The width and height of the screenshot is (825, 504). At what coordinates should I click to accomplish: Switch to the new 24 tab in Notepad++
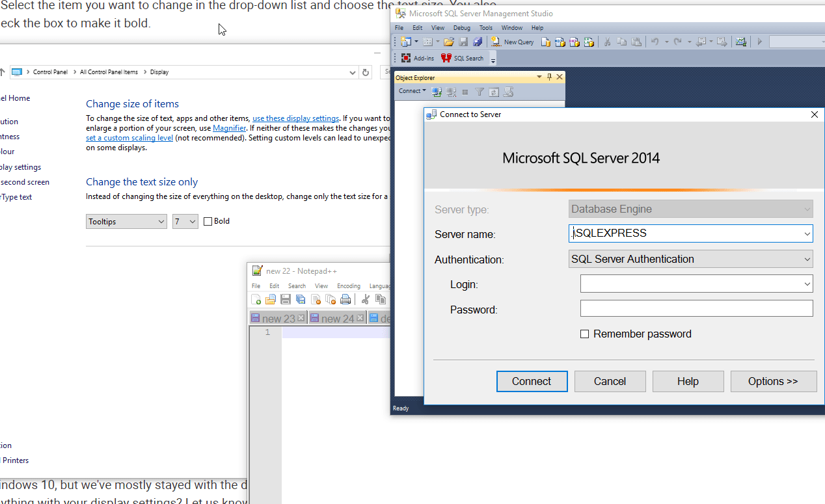pyautogui.click(x=336, y=318)
